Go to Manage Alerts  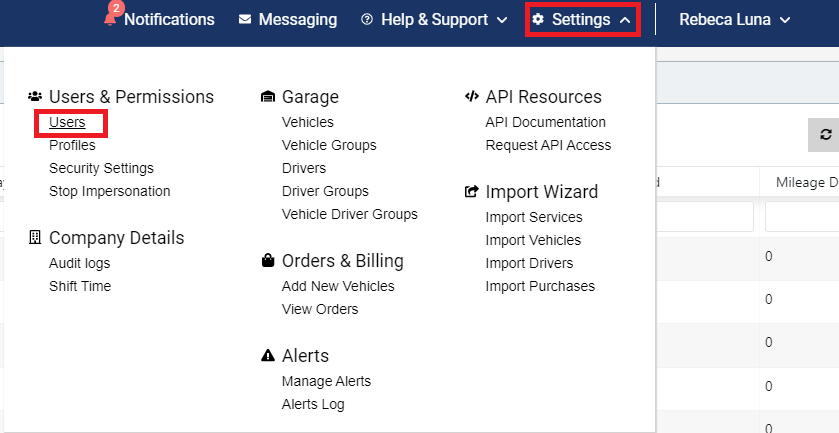click(326, 381)
